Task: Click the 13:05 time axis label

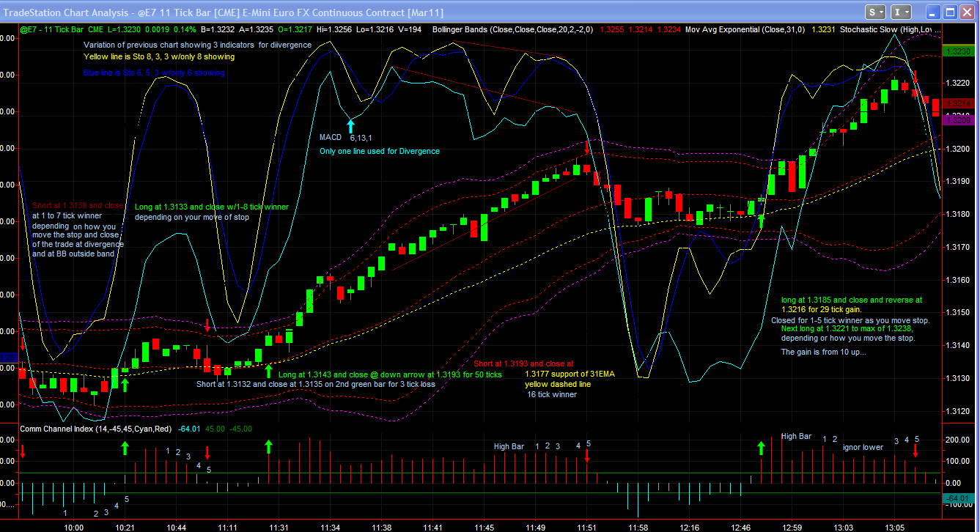Action: click(895, 527)
